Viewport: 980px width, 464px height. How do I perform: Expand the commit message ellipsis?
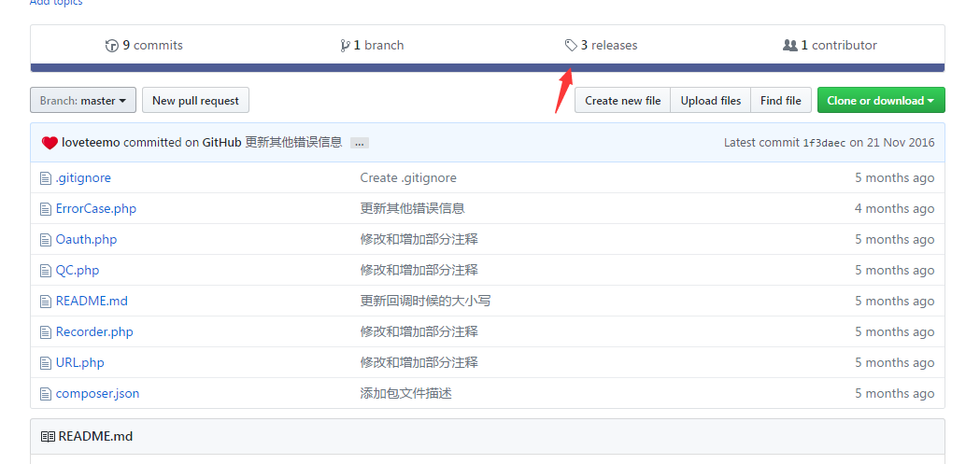tap(360, 144)
